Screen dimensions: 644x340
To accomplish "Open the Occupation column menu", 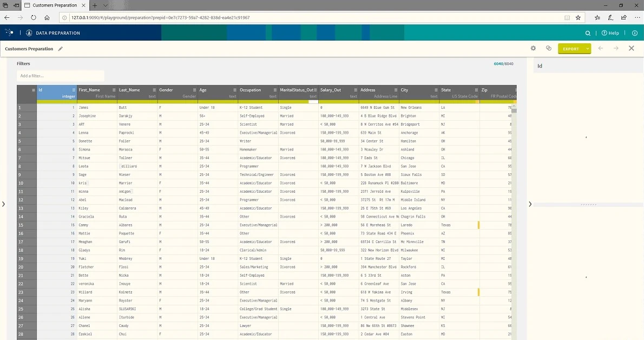I will click(275, 90).
